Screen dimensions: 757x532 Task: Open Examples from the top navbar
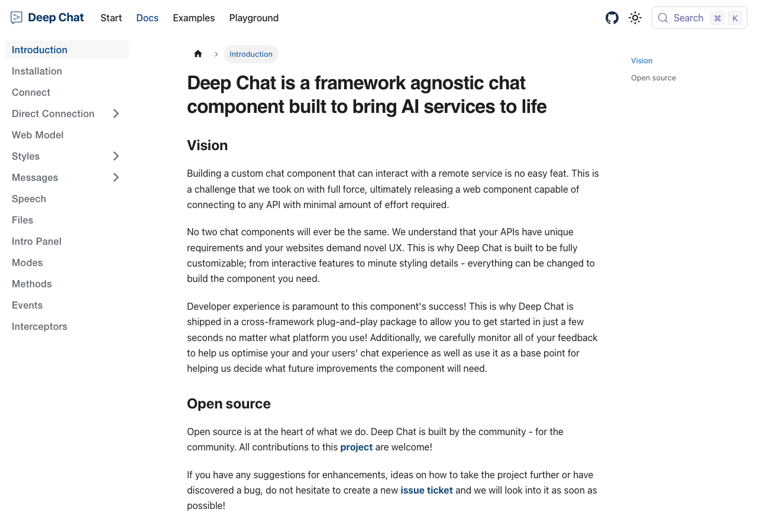pos(194,18)
